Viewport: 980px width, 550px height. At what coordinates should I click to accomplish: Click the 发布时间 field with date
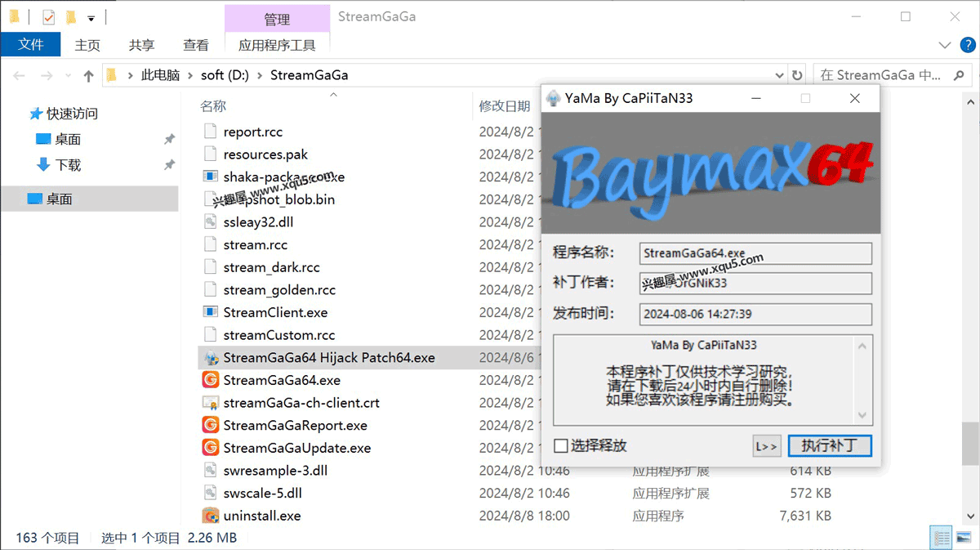(x=755, y=314)
